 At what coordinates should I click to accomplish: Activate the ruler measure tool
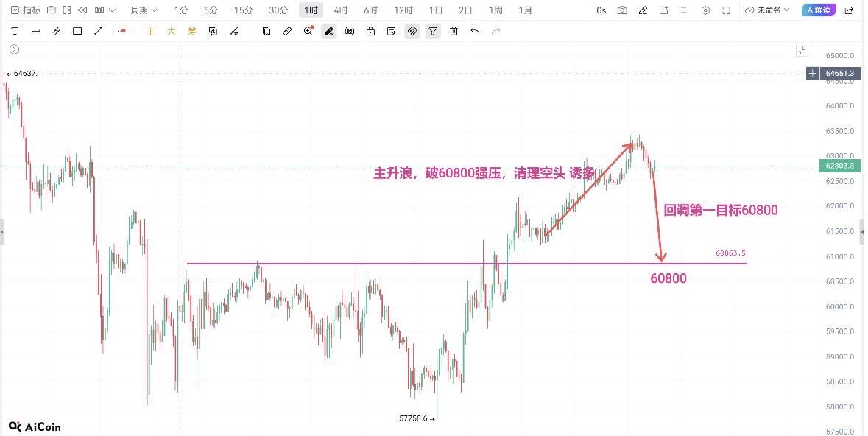(287, 32)
